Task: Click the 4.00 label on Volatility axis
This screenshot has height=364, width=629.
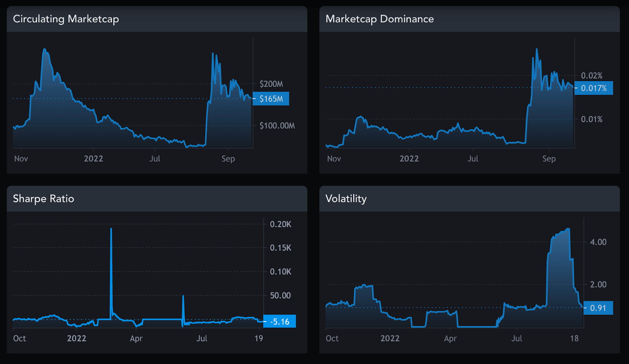Action: (598, 242)
